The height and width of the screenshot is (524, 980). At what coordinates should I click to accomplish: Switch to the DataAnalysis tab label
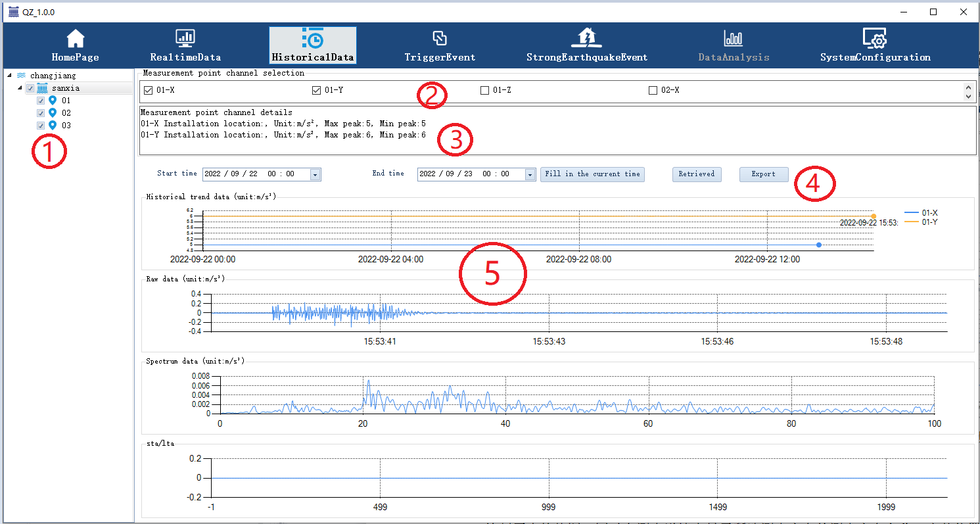point(734,57)
